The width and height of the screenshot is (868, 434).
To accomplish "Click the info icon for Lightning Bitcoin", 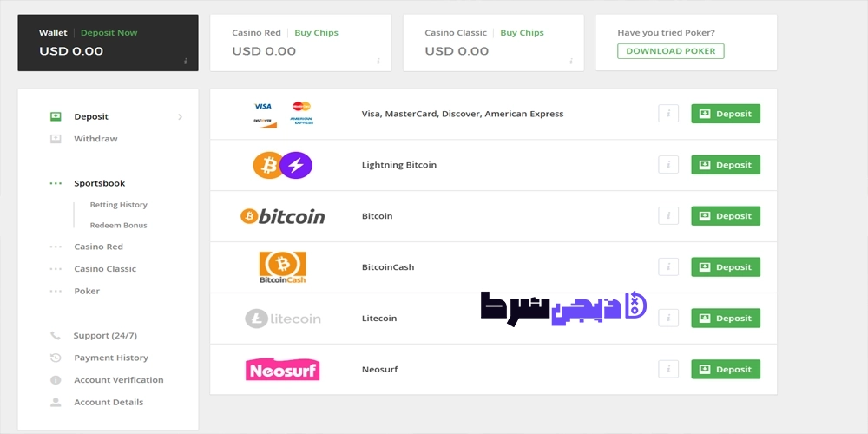I will (x=668, y=165).
